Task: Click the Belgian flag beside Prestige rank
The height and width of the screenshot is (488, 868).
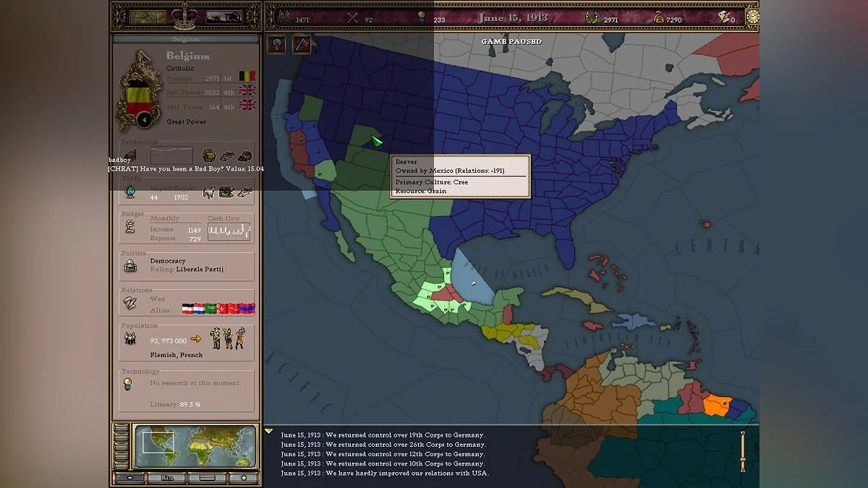Action: (247, 75)
